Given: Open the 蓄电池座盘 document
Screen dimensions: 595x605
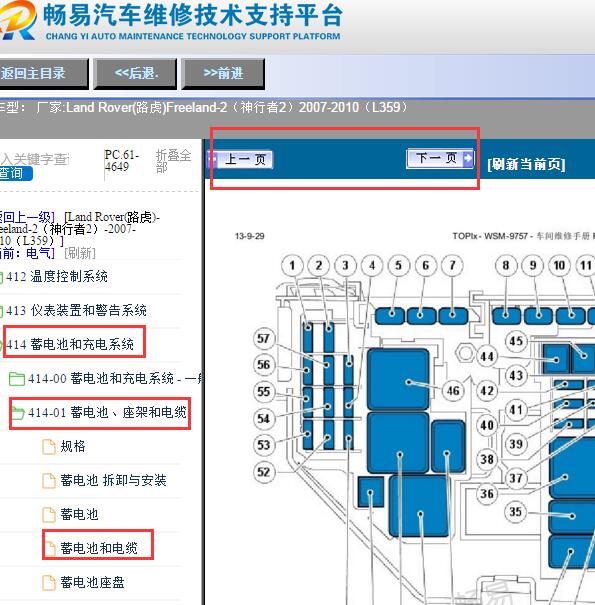Looking at the screenshot, I should pos(92,583).
